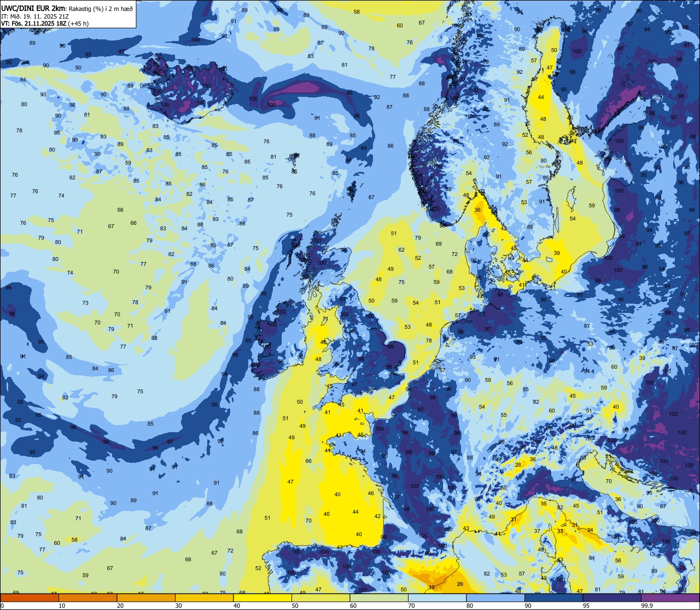
Task: Click the 20–30 amber legend segment
Action: (146, 597)
